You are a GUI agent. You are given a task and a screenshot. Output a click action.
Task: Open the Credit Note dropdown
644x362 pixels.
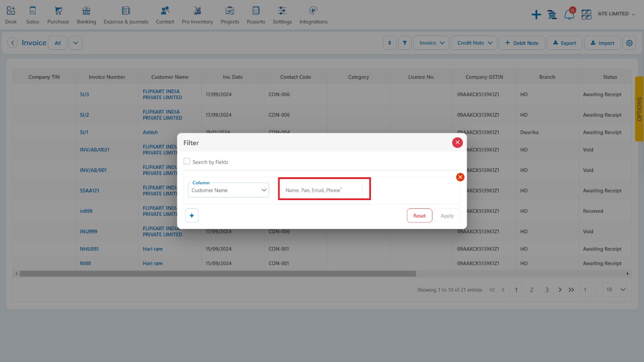pos(474,43)
